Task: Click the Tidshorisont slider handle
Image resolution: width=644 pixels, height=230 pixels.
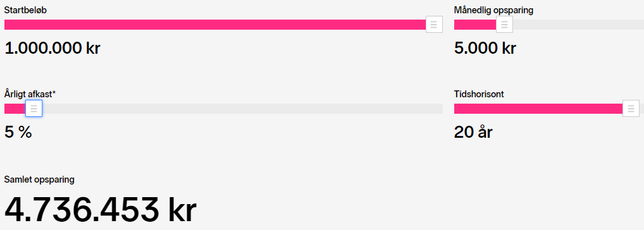Action: (x=631, y=109)
